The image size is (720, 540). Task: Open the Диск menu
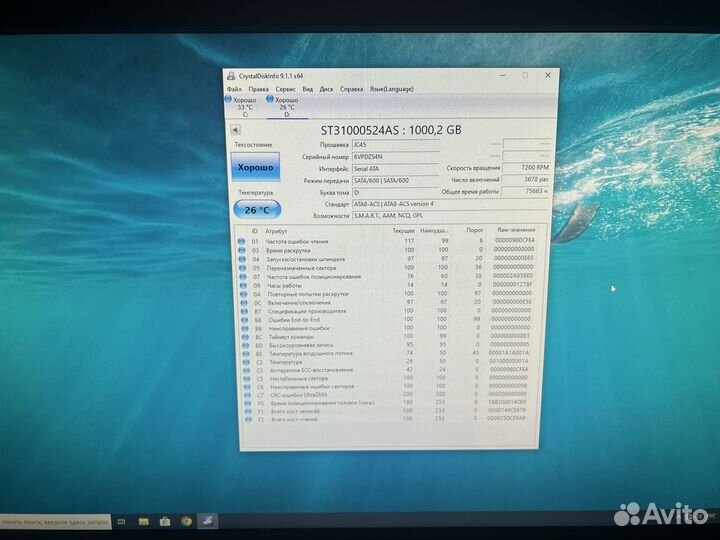[326, 89]
